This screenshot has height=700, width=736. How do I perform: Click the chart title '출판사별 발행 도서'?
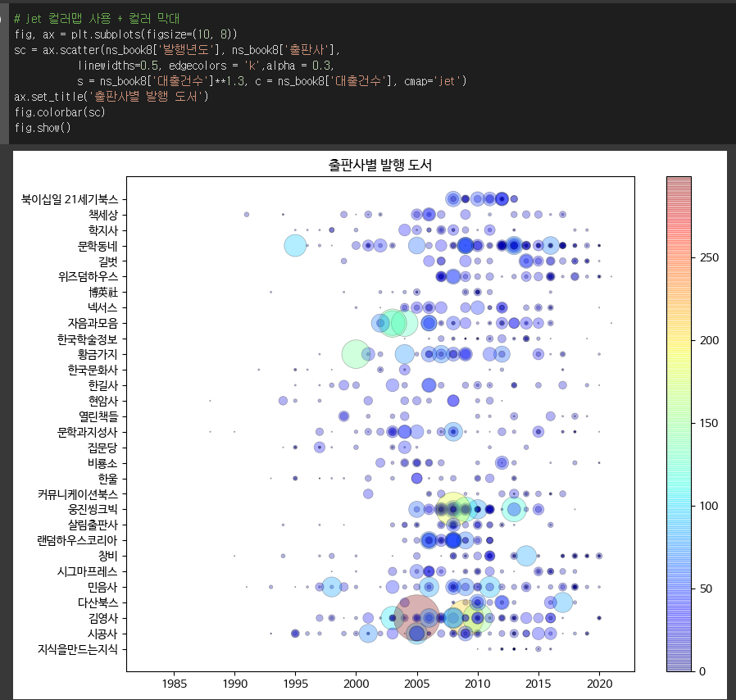(x=380, y=165)
